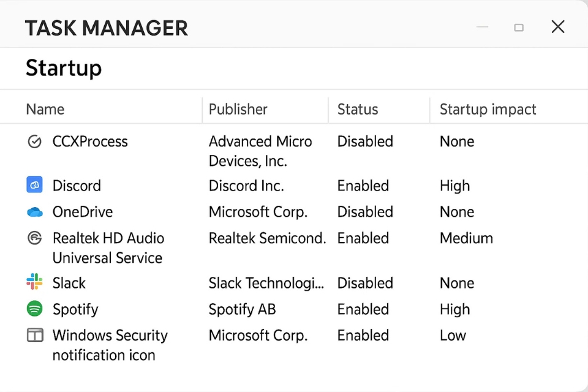Click the Enabled status for Spotify
The image size is (588, 392).
point(363,309)
